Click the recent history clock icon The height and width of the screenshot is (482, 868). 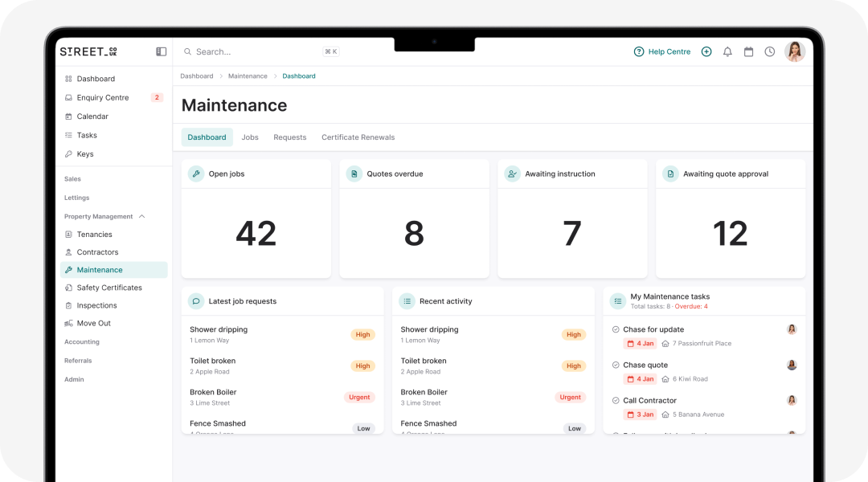click(769, 51)
